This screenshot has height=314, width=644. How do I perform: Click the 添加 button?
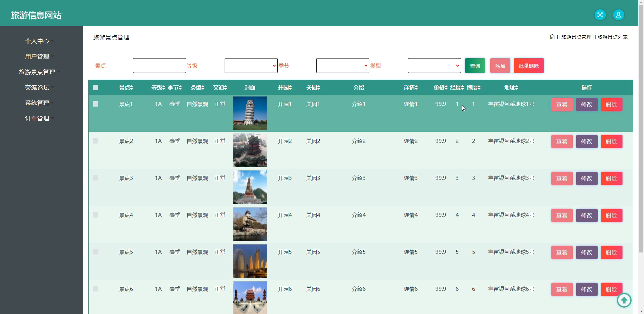click(x=500, y=66)
